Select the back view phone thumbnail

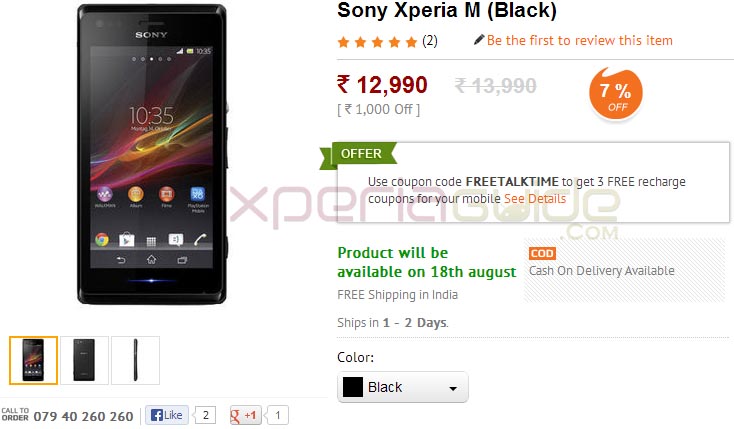[84, 360]
